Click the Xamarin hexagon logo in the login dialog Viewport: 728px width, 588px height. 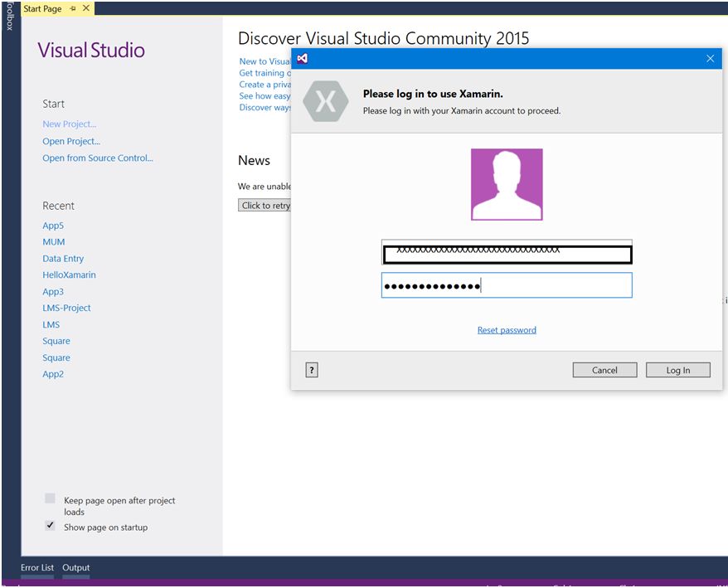tap(325, 100)
